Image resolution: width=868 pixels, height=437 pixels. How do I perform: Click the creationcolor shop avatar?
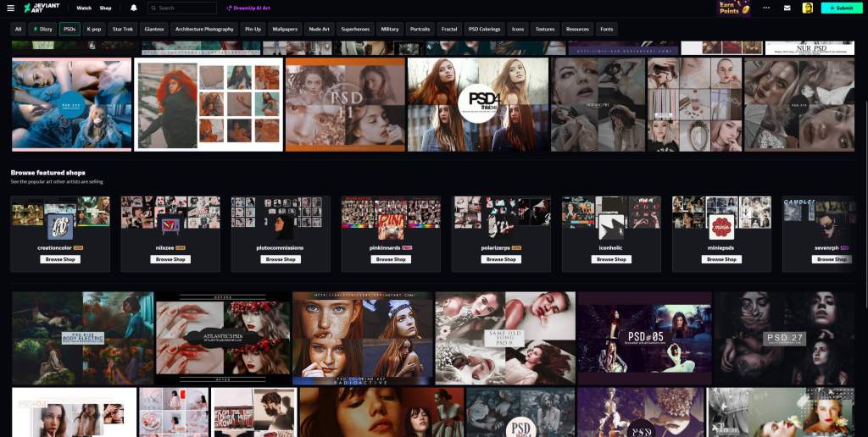point(60,227)
